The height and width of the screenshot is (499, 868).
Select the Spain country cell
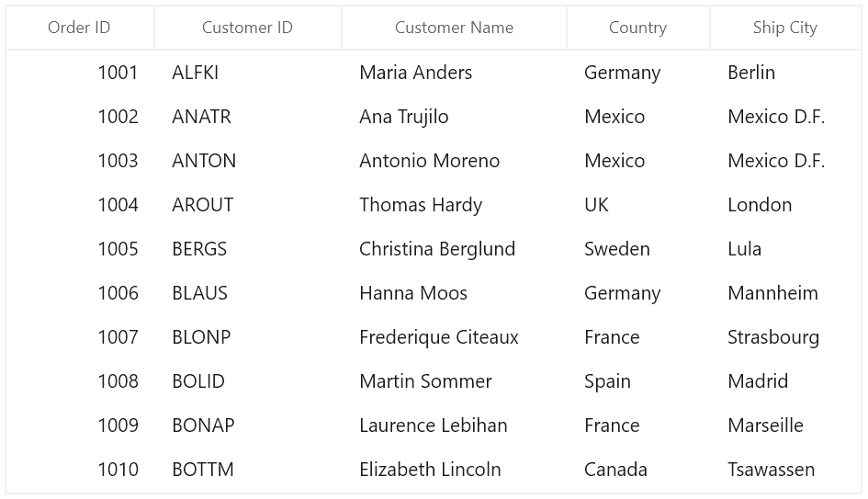coord(637,381)
